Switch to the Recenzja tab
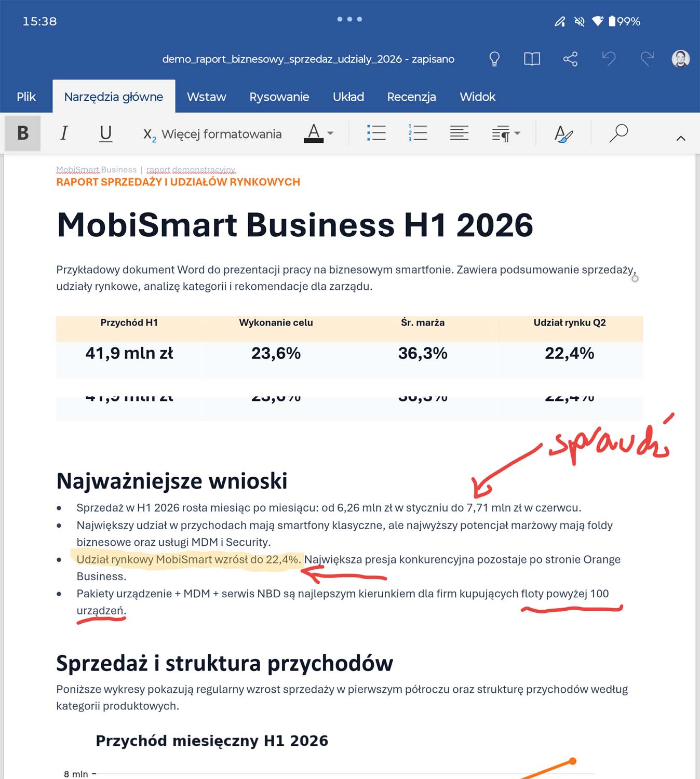Viewport: 700px width, 779px height. coord(411,97)
